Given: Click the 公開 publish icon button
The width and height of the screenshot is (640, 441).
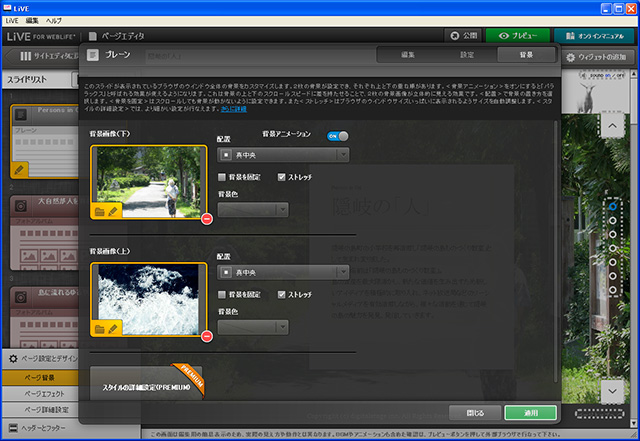Looking at the screenshot, I should coord(463,35).
